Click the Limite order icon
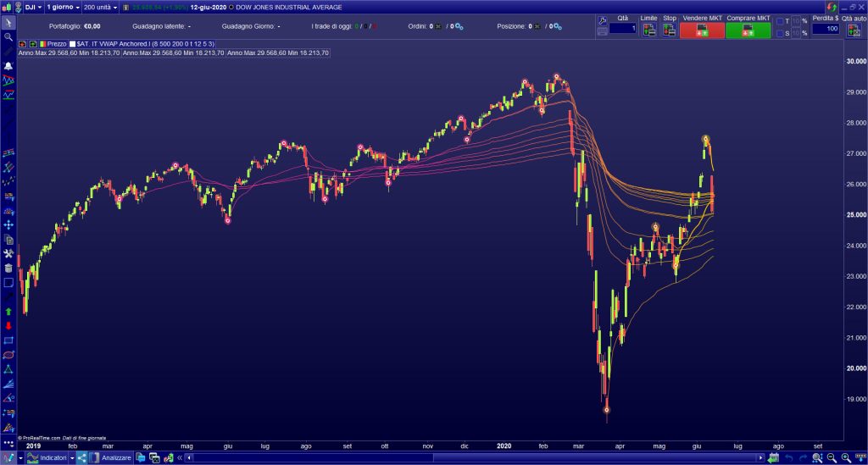The width and height of the screenshot is (868, 465). coord(648,30)
